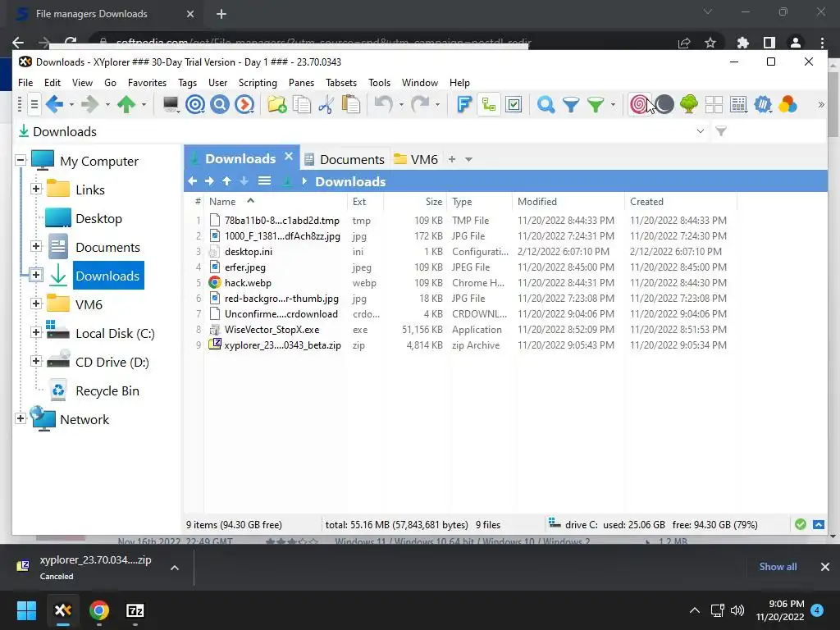Toggle Dark Mode moon button
The width and height of the screenshot is (840, 630).
tap(664, 104)
